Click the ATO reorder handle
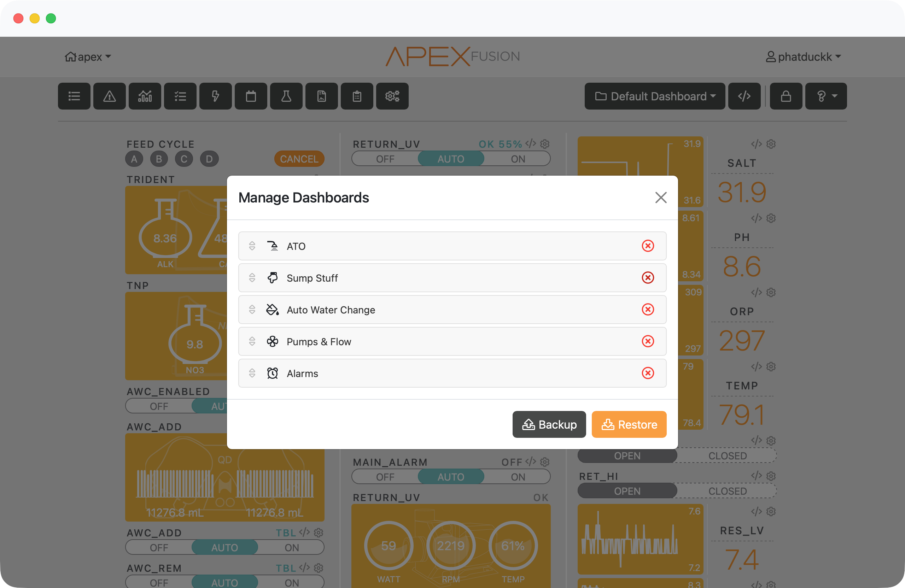The image size is (905, 588). coord(252,246)
